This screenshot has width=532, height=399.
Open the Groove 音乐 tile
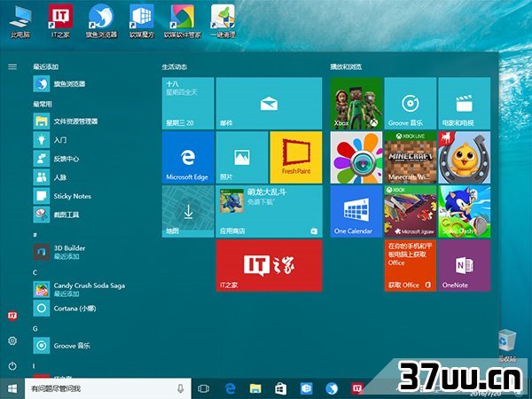[411, 103]
